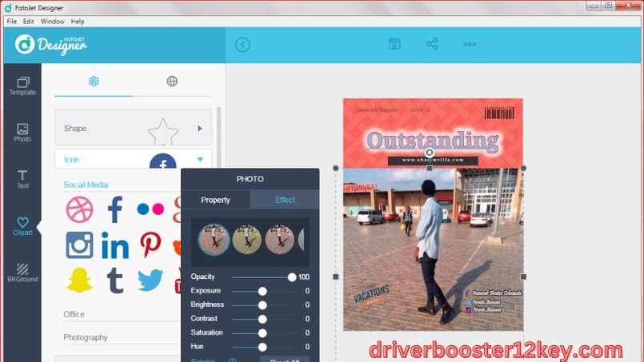Click the Opacity slider handle
The height and width of the screenshot is (362, 644).
tap(292, 277)
